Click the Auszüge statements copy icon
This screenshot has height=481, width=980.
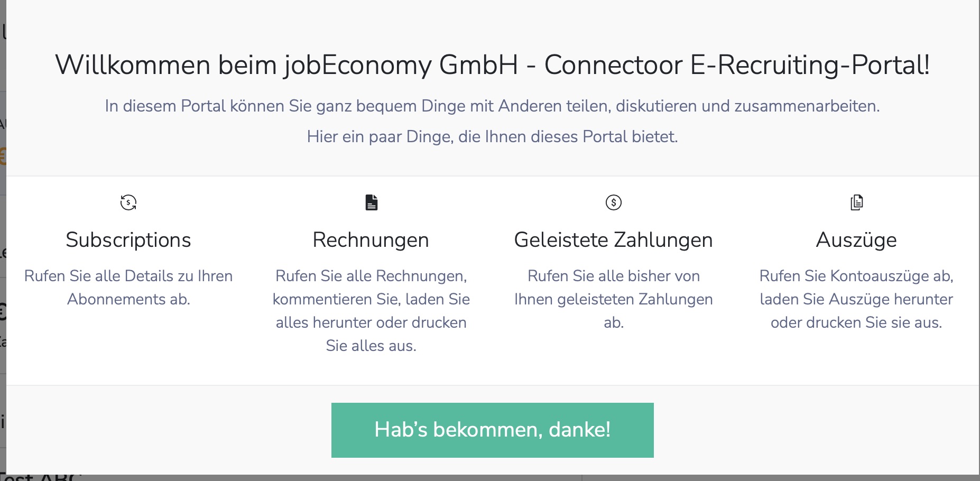[x=857, y=202]
